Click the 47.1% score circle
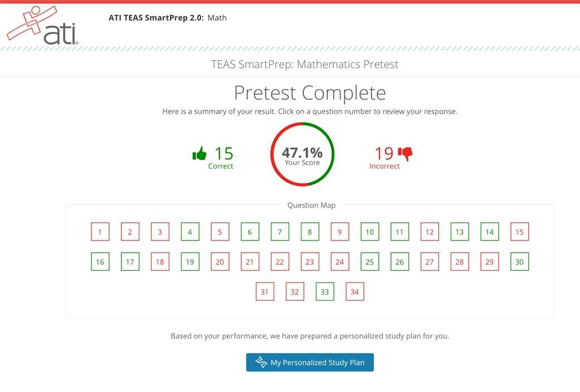This screenshot has height=392, width=580. [x=302, y=154]
